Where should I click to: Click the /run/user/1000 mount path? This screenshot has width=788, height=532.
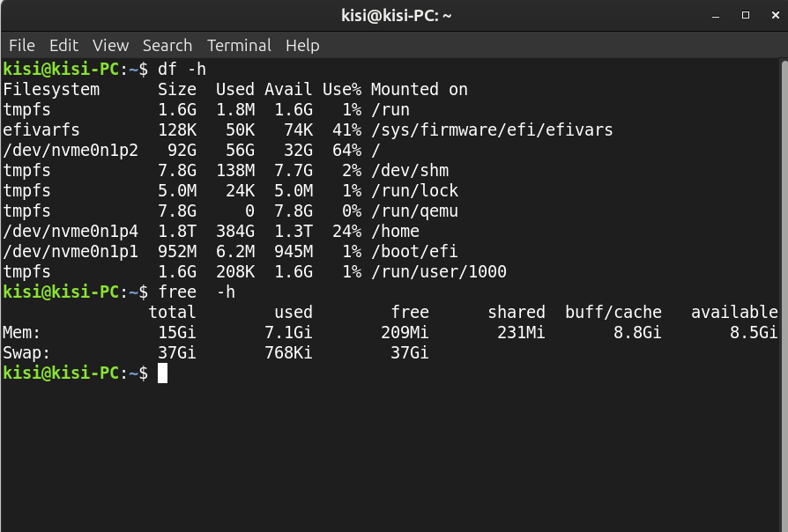coord(439,272)
